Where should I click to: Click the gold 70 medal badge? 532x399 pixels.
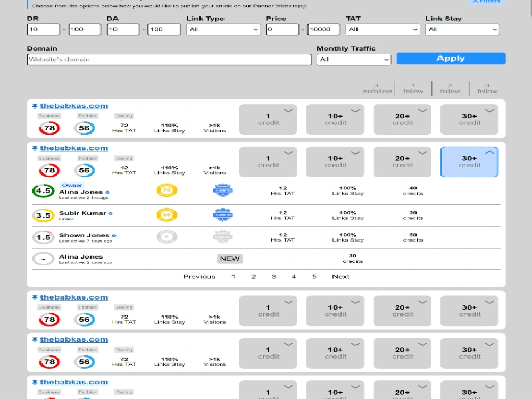point(167,190)
